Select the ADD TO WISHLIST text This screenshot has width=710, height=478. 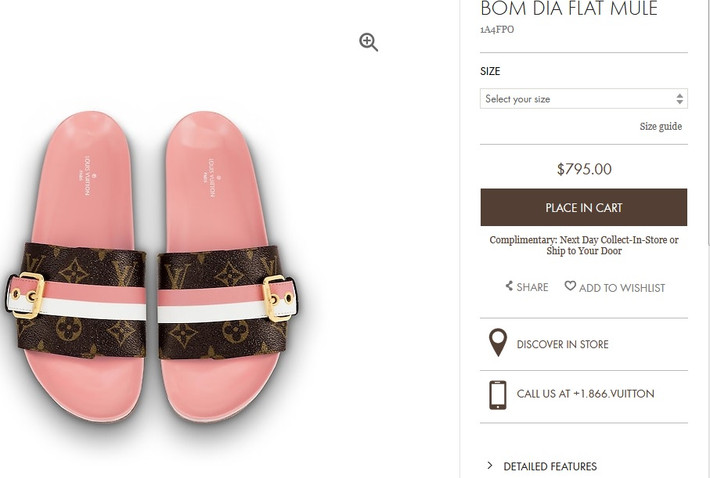[621, 288]
